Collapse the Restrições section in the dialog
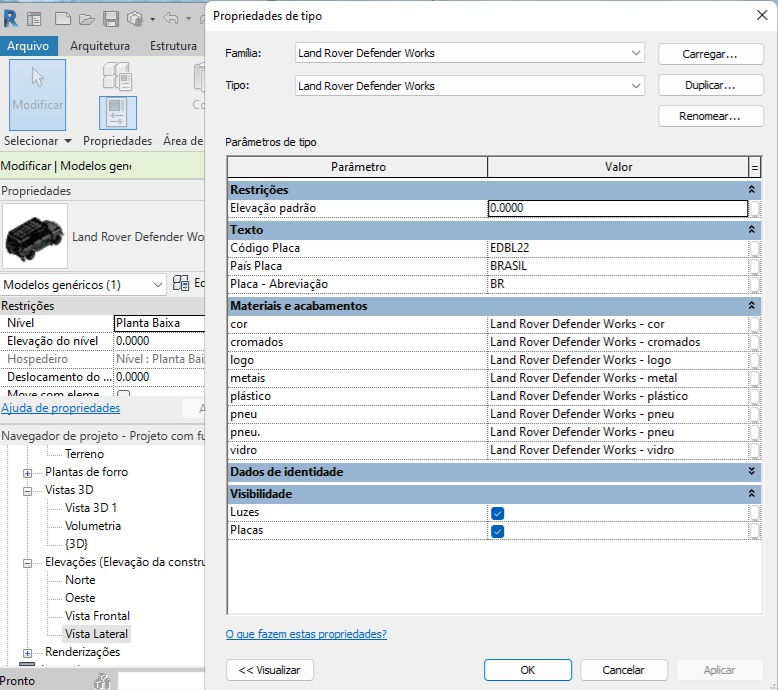Image resolution: width=778 pixels, height=690 pixels. (x=751, y=189)
